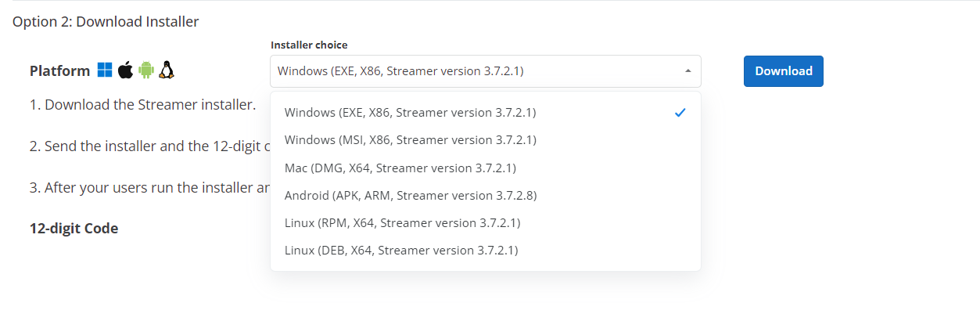This screenshot has width=980, height=332.
Task: Click the green Android robot icon
Action: click(145, 70)
